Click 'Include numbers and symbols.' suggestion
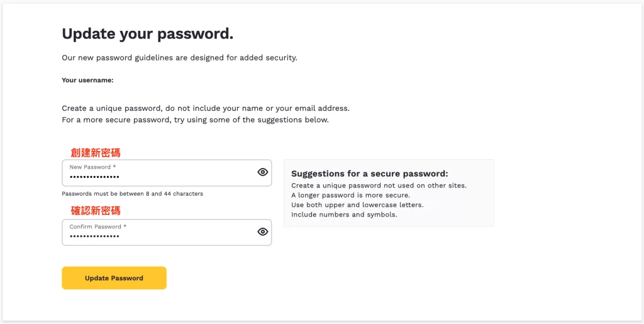Screen dimensions: 644x324 [x=344, y=215]
